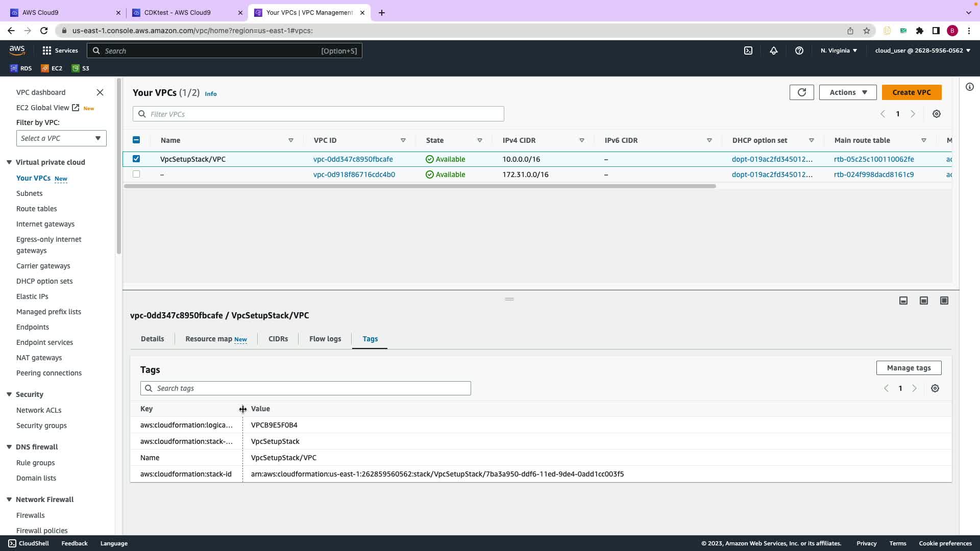Image resolution: width=980 pixels, height=551 pixels.
Task: Click the horizontal scrollbar under the VPC table
Action: (x=420, y=186)
